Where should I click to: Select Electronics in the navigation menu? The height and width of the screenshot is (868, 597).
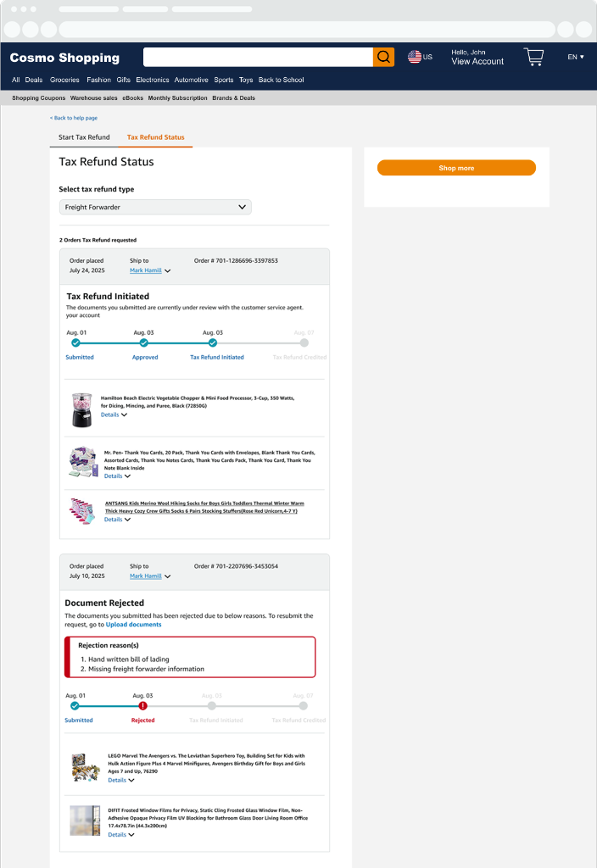[x=153, y=80]
